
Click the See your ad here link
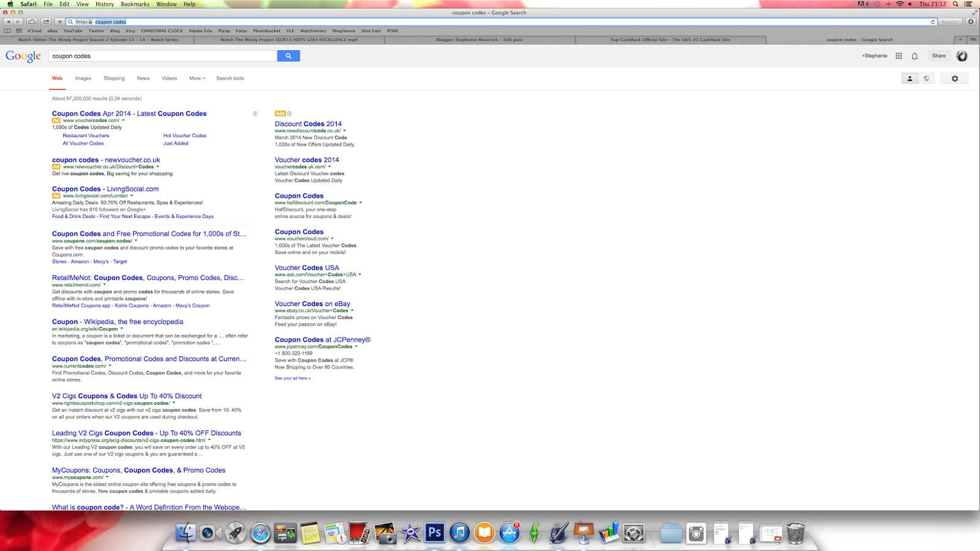[292, 378]
